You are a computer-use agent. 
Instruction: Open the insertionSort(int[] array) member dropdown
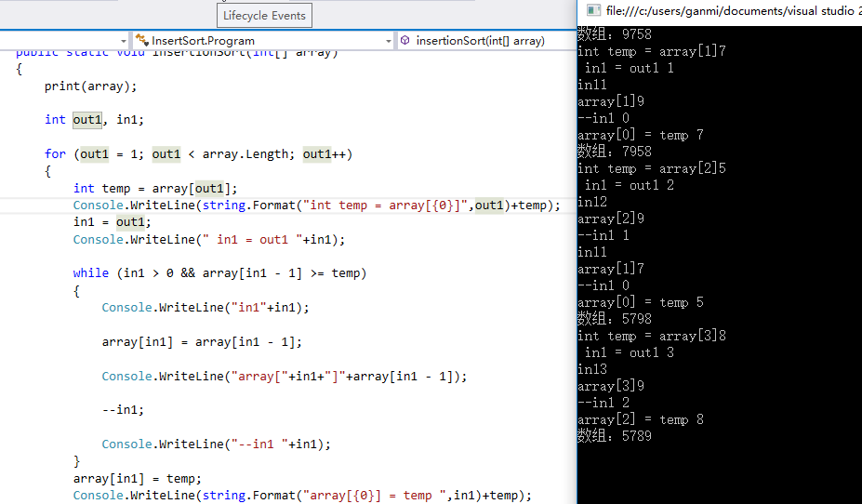point(486,41)
